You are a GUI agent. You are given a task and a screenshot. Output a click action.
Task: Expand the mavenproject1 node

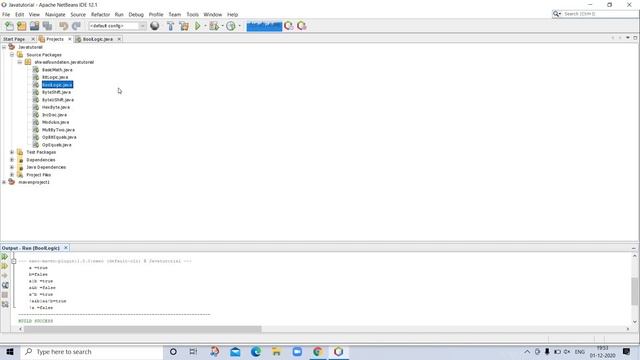[4, 182]
